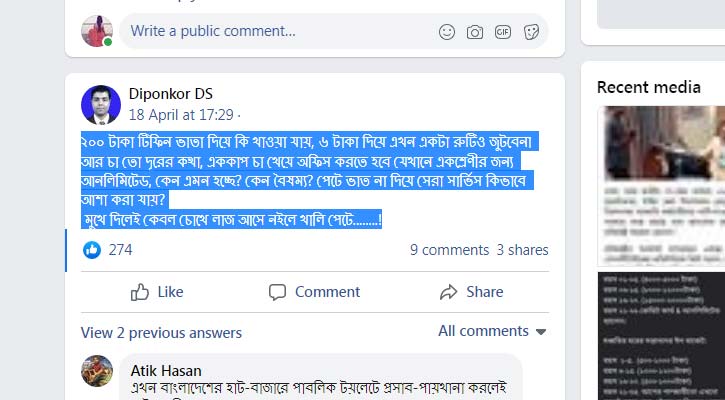The width and height of the screenshot is (725, 400).
Task: View the 3 shares list
Action: (x=522, y=250)
